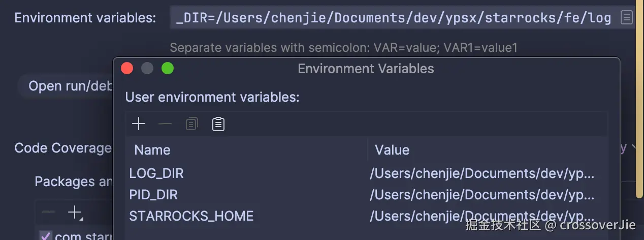Add a package with the coverage plus icon
Image resolution: width=644 pixels, height=240 pixels.
pos(75,213)
